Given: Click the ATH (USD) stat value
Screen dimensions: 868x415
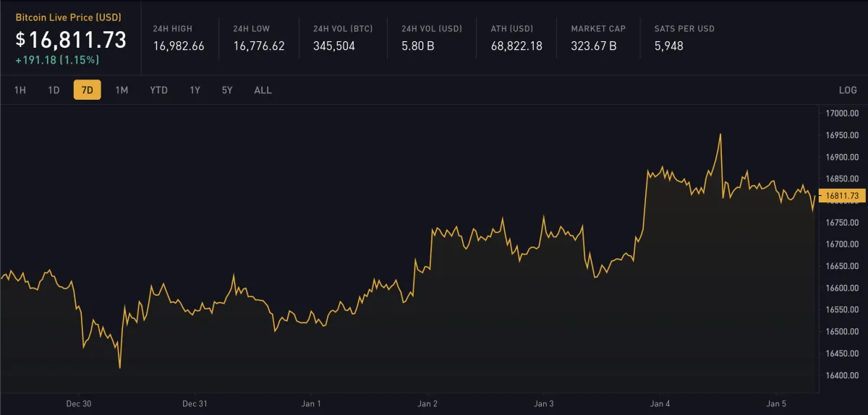Looking at the screenshot, I should pyautogui.click(x=516, y=46).
